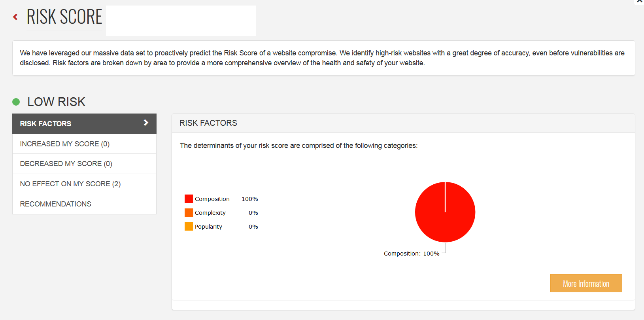Click the red Composition legend swatch
Screen dimensions: 644x320
click(x=189, y=199)
